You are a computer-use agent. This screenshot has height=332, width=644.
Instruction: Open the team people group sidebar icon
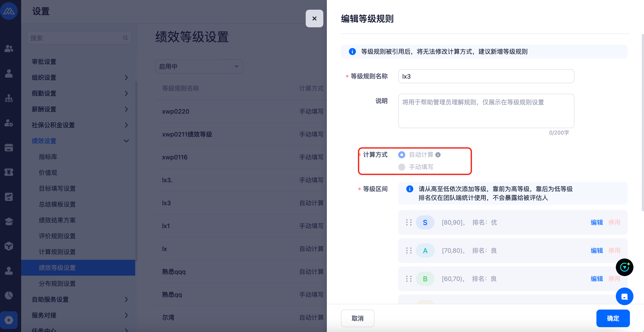point(9,48)
